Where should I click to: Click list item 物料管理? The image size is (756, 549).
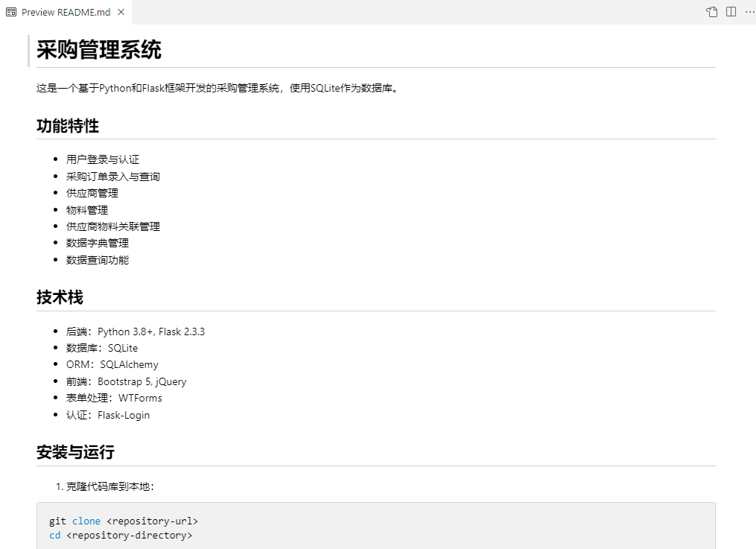[x=87, y=210]
